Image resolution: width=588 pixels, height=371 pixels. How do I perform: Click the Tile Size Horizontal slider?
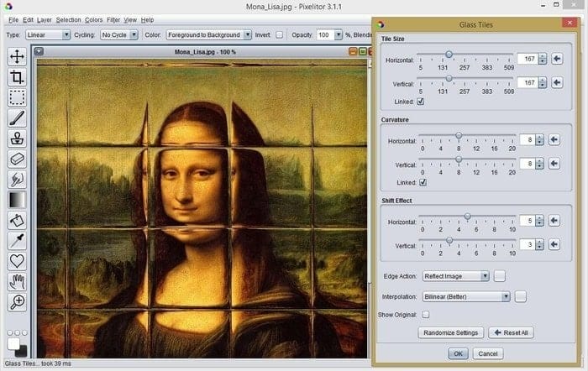[465, 55]
